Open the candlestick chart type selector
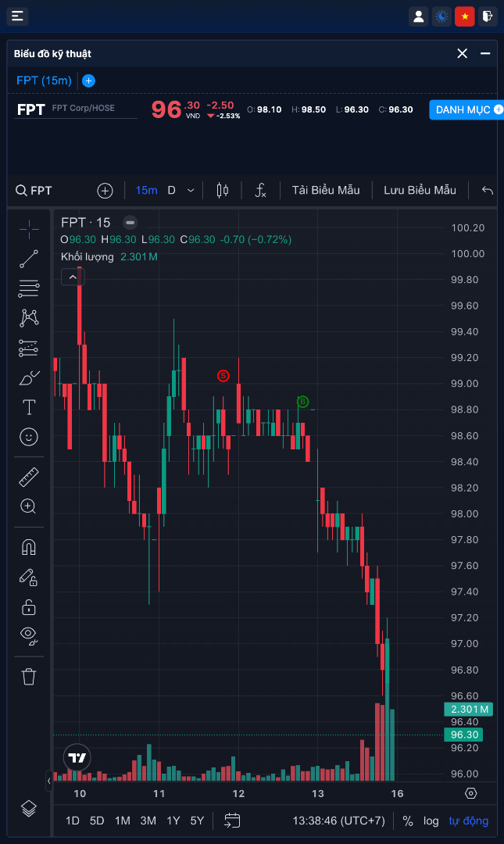 pos(223,191)
